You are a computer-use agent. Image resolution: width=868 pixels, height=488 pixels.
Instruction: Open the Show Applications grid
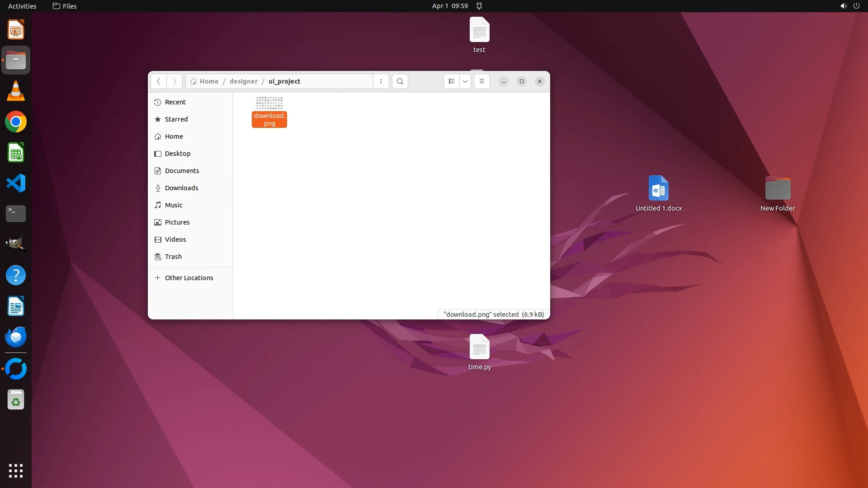16,470
